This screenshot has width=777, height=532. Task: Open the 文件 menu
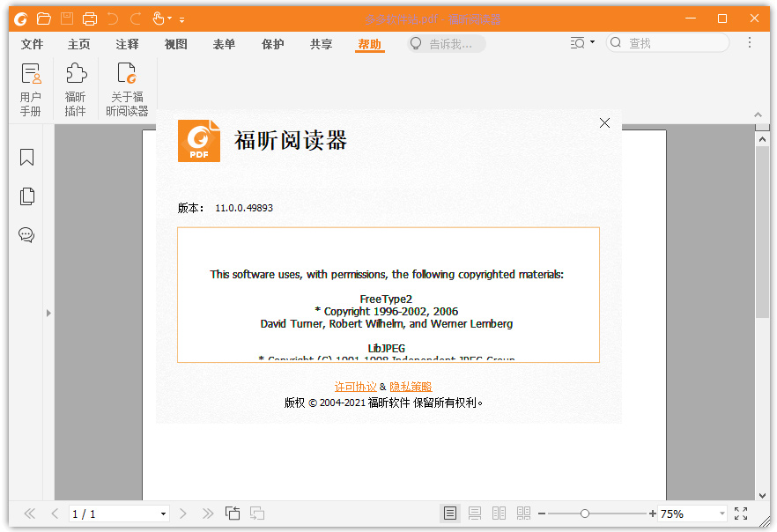pyautogui.click(x=32, y=42)
